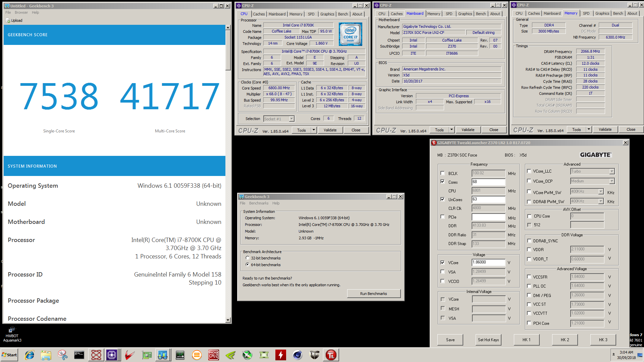644x362 pixels.
Task: Click Run Benchmarks button
Action: (x=374, y=294)
